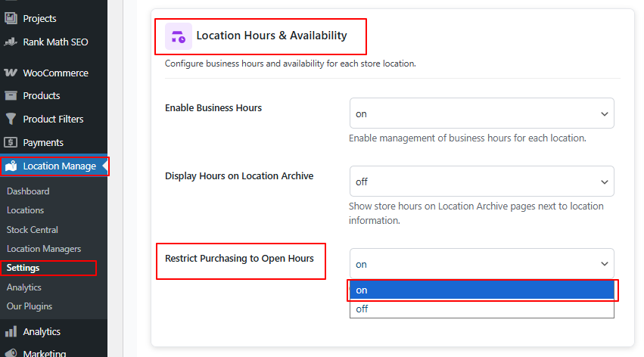Image resolution: width=644 pixels, height=357 pixels.
Task: Open the Enable Business Hours dropdown
Action: 481,113
